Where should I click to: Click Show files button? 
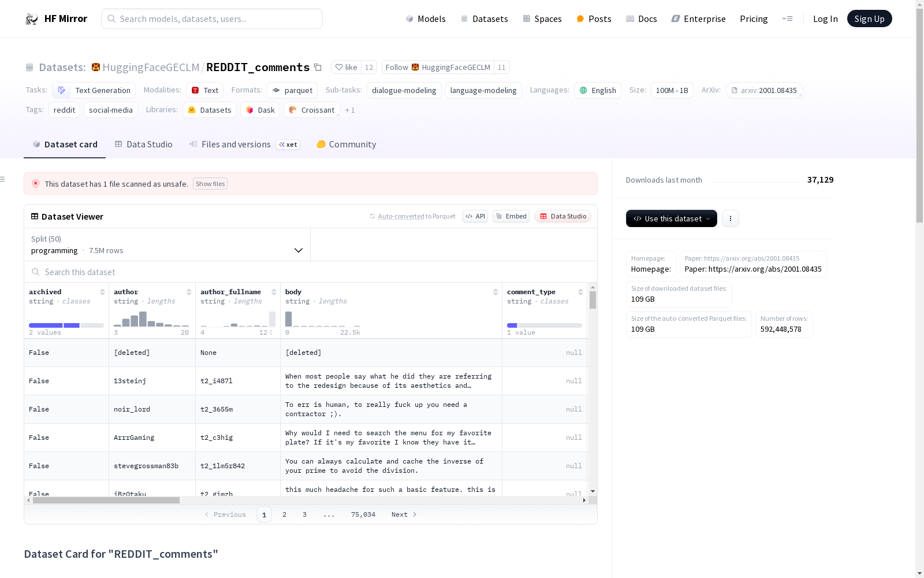tap(210, 184)
